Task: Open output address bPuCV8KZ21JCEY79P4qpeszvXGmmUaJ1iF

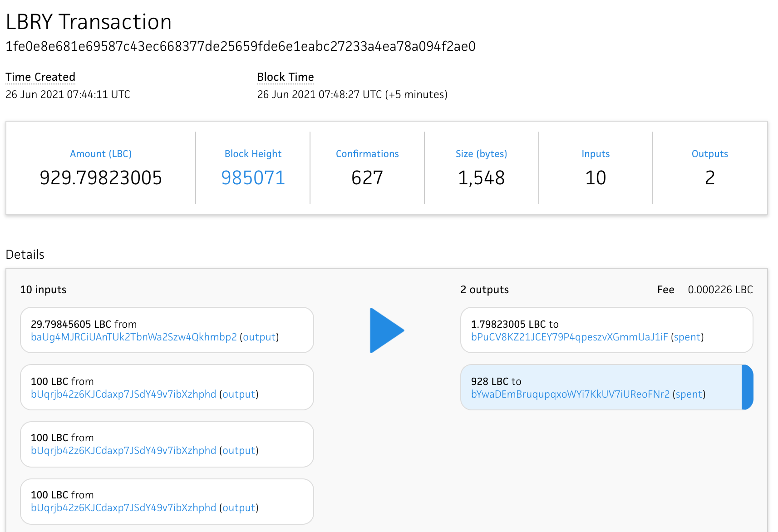Action: pyautogui.click(x=570, y=337)
